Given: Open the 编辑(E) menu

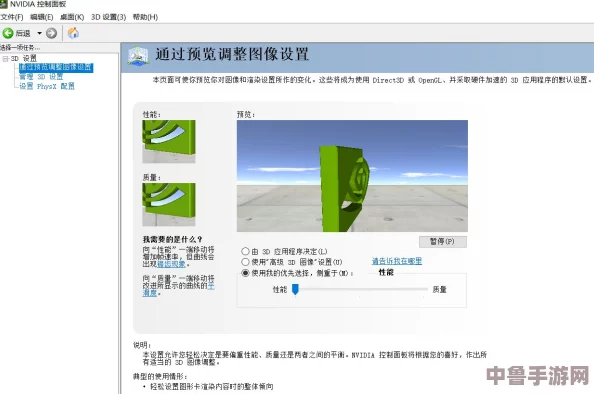Looking at the screenshot, I should (x=42, y=17).
